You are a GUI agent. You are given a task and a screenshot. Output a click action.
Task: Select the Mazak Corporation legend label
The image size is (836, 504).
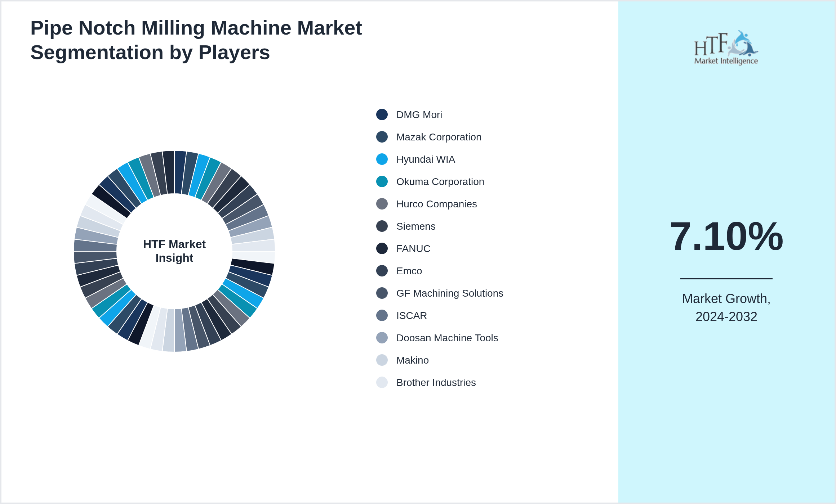439,137
